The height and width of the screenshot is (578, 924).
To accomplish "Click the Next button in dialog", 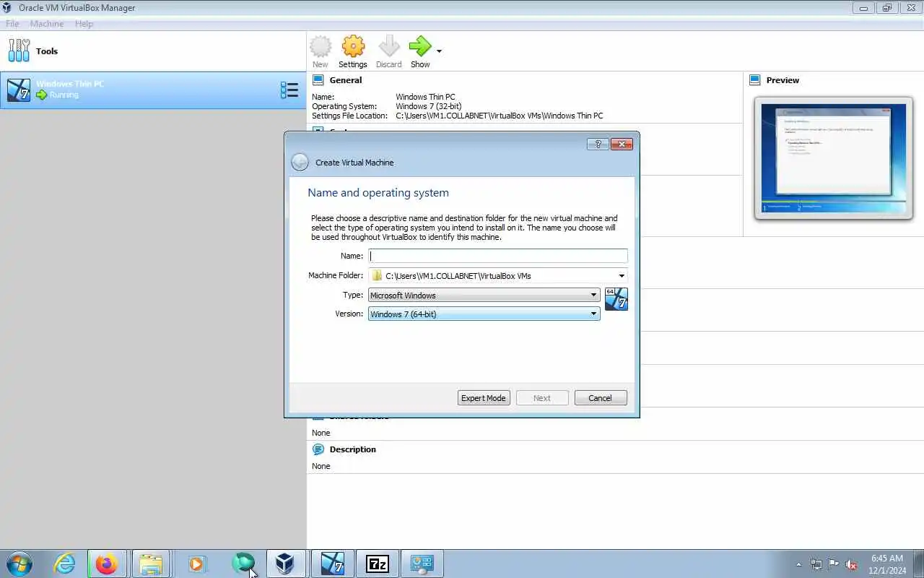I will [542, 398].
